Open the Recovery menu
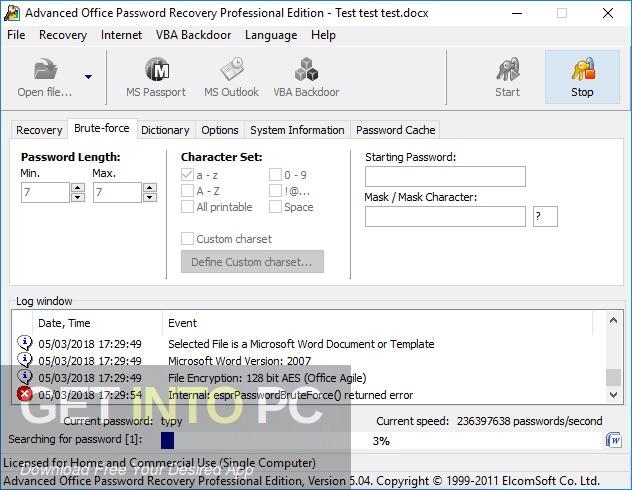This screenshot has height=490, width=632. (63, 35)
